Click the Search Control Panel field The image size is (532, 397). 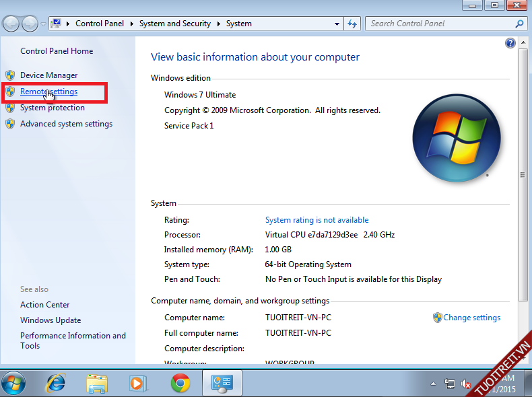pyautogui.click(x=441, y=24)
